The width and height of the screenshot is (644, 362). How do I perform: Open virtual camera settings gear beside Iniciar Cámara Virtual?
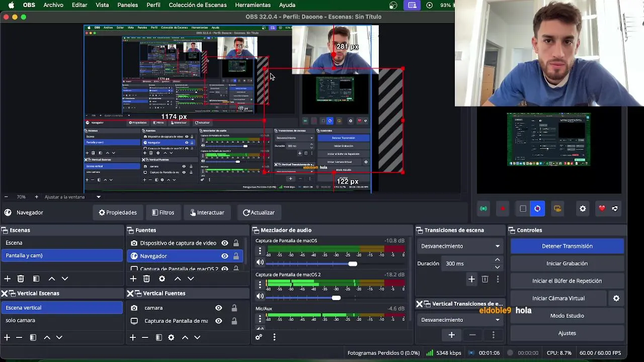pos(616,298)
